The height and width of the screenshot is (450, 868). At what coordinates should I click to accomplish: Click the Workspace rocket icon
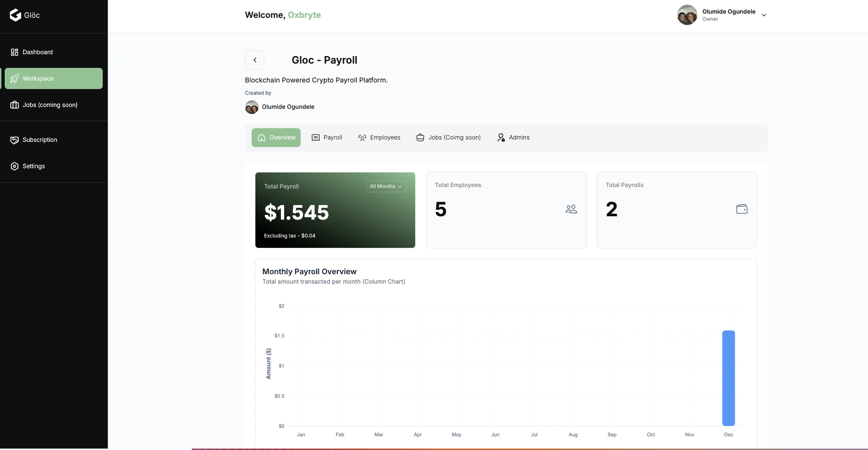click(x=15, y=79)
